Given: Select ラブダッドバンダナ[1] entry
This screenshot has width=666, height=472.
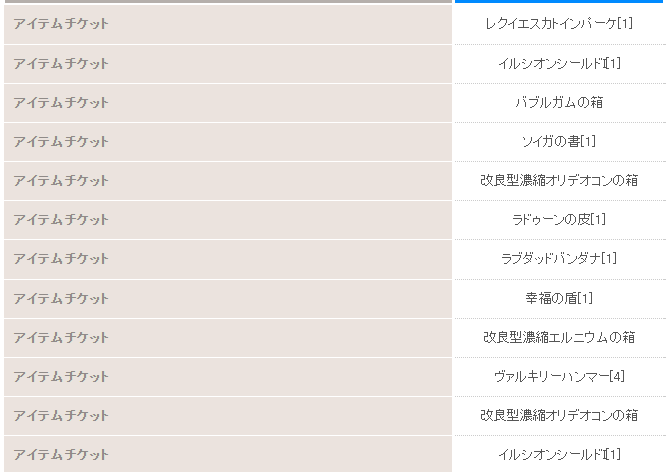Looking at the screenshot, I should (x=559, y=258).
